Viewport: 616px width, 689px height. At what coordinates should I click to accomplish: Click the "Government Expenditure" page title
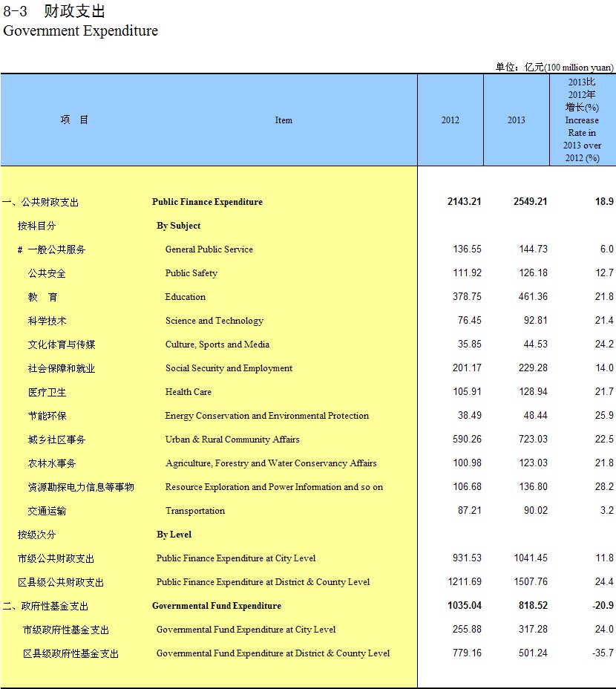(81, 31)
